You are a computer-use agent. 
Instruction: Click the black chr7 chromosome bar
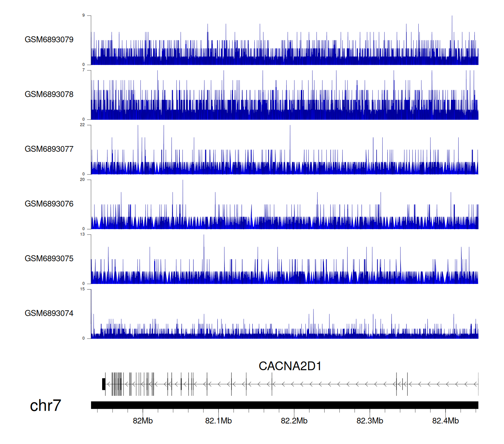click(x=284, y=405)
